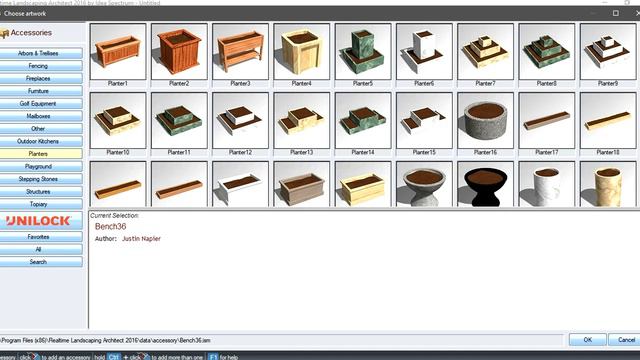Image resolution: width=640 pixels, height=360 pixels.
Task: Select the Planter9 thumbnail
Action: (x=608, y=51)
